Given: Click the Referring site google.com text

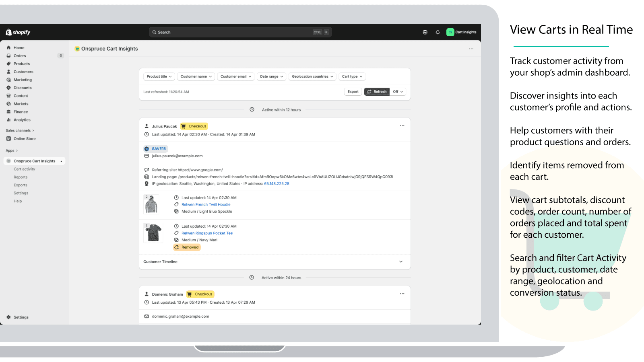Looking at the screenshot, I should click(x=187, y=170).
